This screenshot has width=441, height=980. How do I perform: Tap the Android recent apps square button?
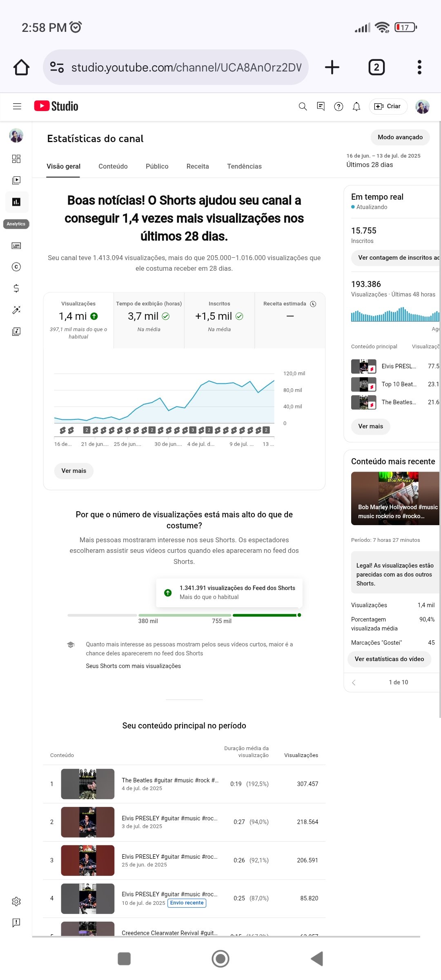click(x=124, y=958)
